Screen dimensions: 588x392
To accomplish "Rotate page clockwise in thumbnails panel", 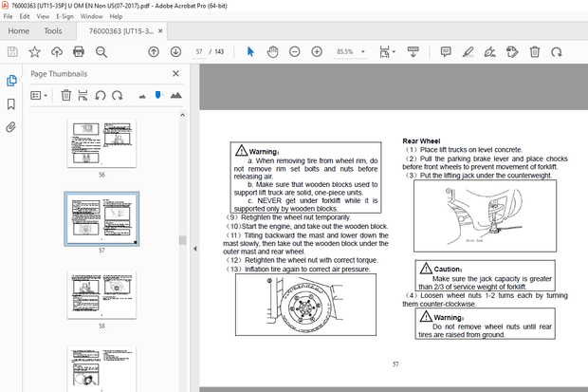I will [118, 95].
